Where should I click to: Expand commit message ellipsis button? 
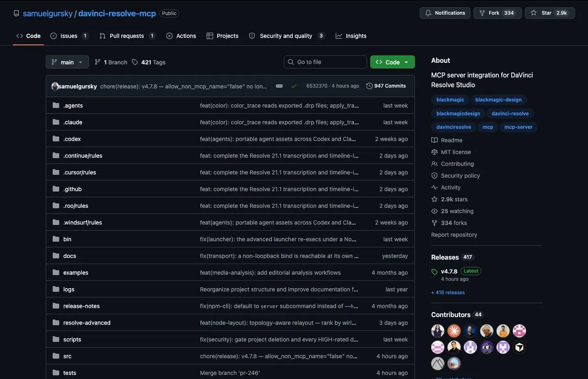pos(279,86)
